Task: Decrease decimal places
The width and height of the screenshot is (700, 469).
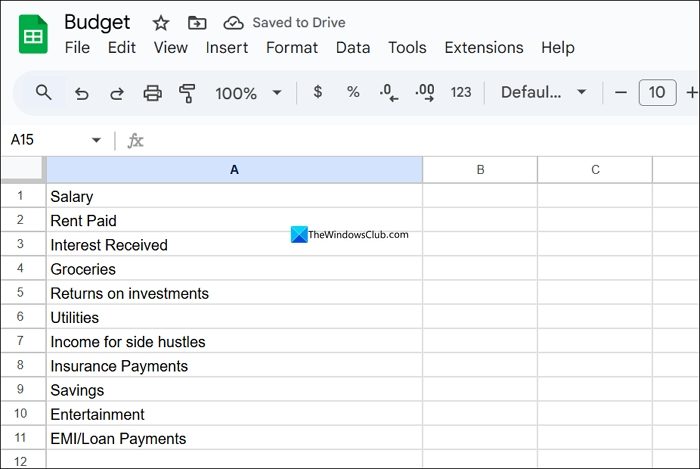Action: [389, 93]
